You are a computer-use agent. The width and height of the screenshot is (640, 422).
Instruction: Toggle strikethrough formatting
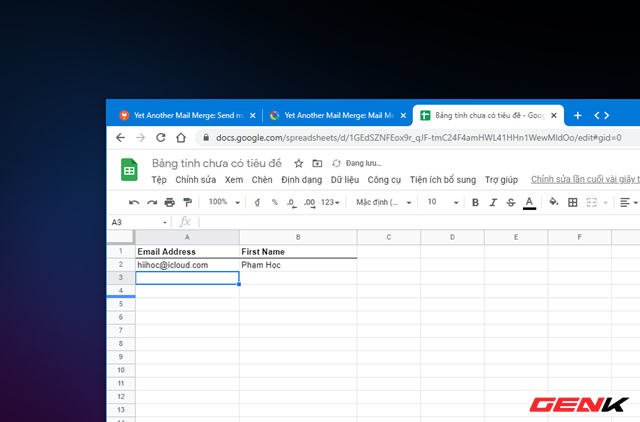(510, 202)
